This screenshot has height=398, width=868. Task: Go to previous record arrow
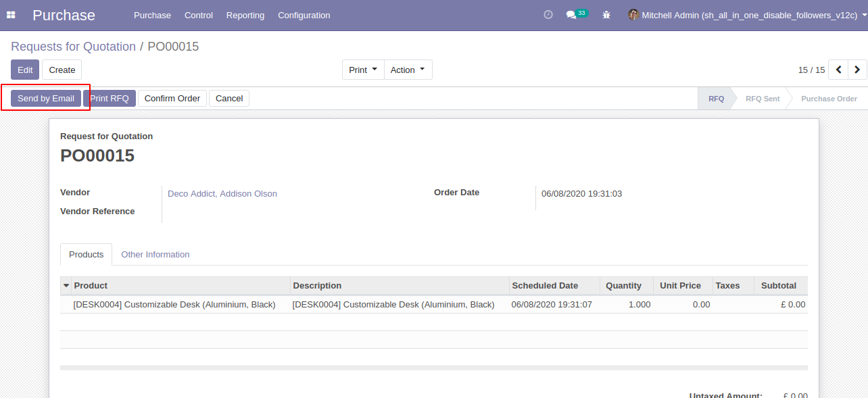pos(838,70)
